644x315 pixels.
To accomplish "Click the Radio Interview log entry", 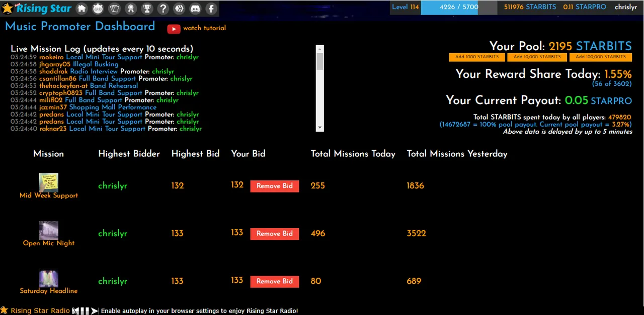I will 94,71.
